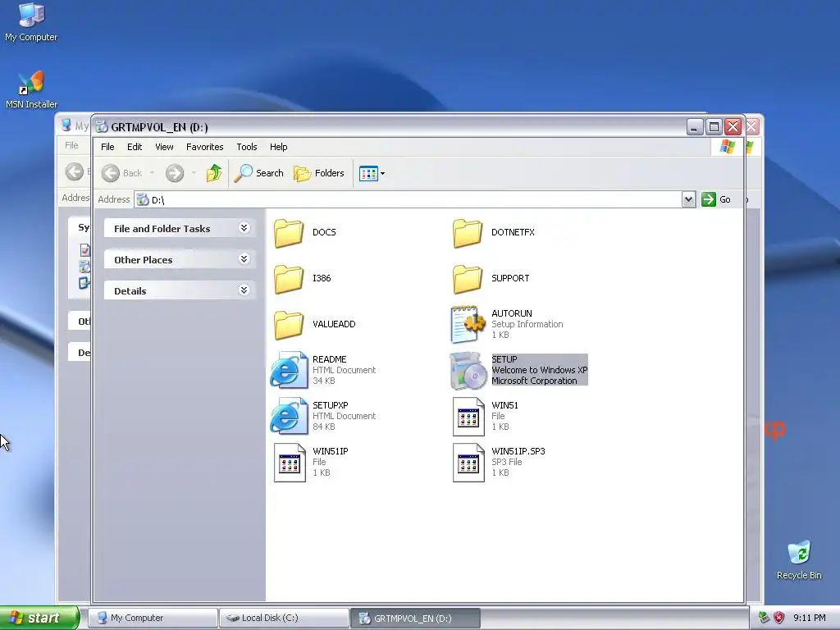This screenshot has width=840, height=630.
Task: Select the SETUP Welcome to Windows XP icon
Action: tap(468, 370)
